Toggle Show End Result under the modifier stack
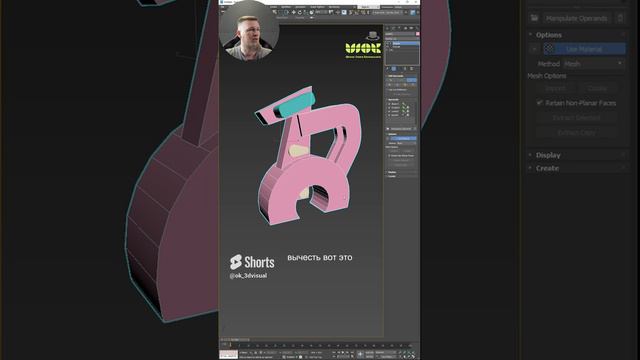This screenshot has height=360, width=640. (x=394, y=69)
